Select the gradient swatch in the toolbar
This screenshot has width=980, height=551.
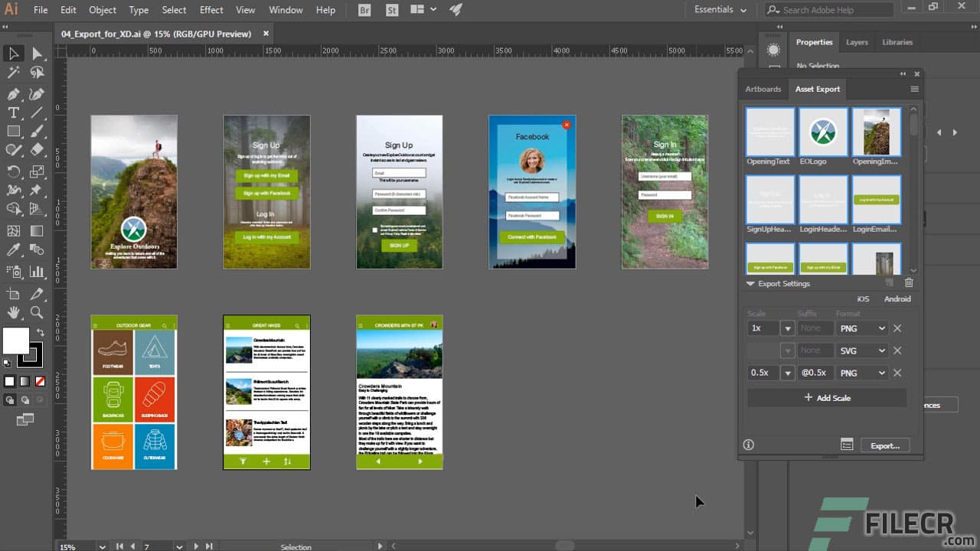pos(24,380)
